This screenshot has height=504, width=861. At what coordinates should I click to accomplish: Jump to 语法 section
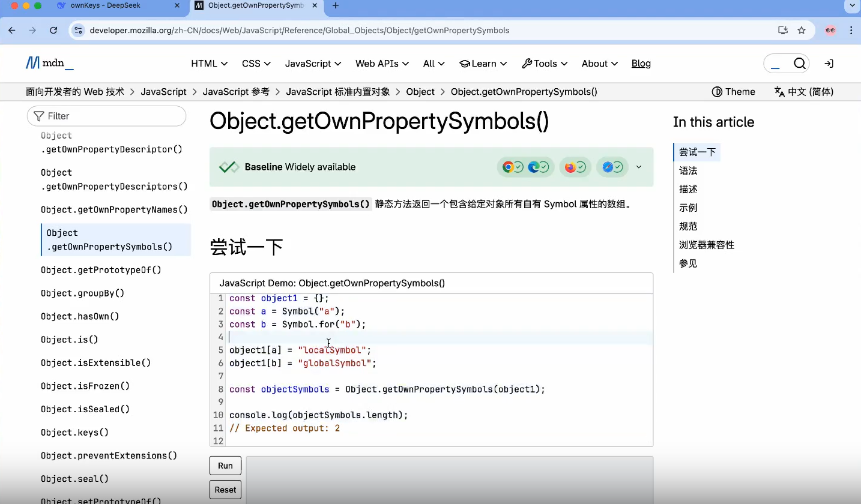[x=688, y=171]
